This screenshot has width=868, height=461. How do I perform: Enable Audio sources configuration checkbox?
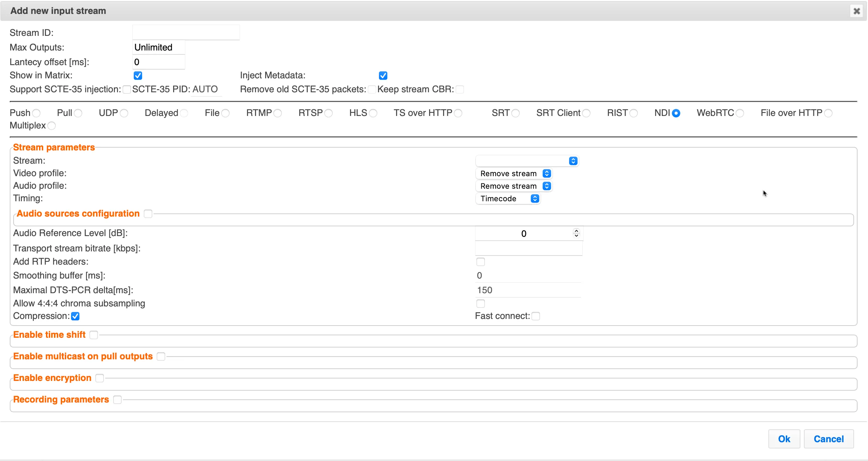pos(148,214)
